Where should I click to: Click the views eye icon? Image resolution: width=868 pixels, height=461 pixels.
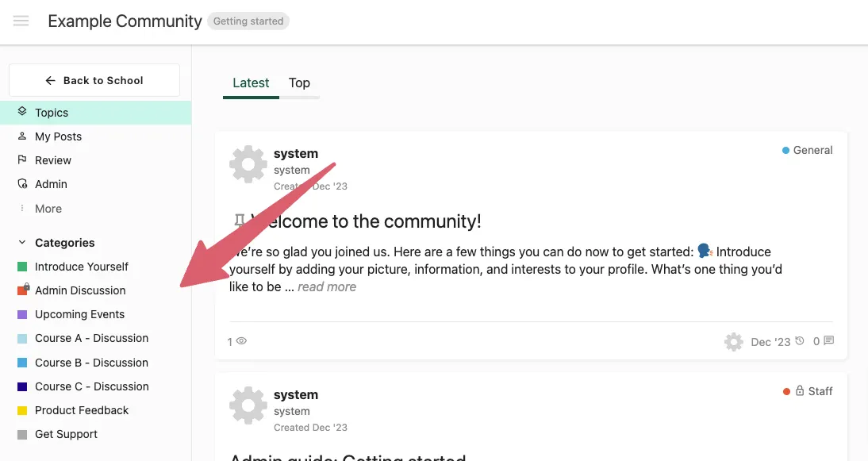click(x=241, y=341)
